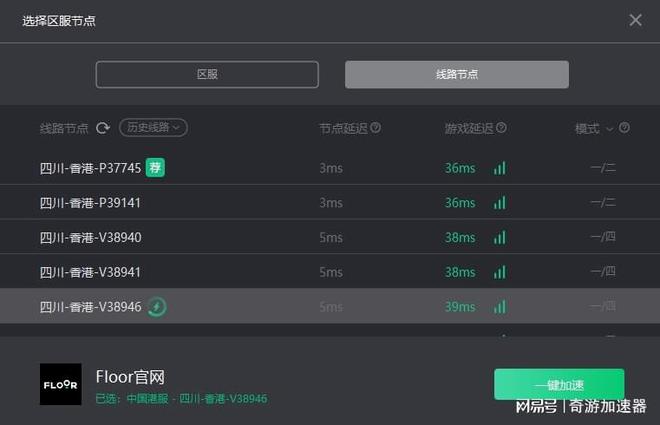This screenshot has height=425, width=660.
Task: Select node 四川-香港-V38940
Action: click(x=330, y=237)
